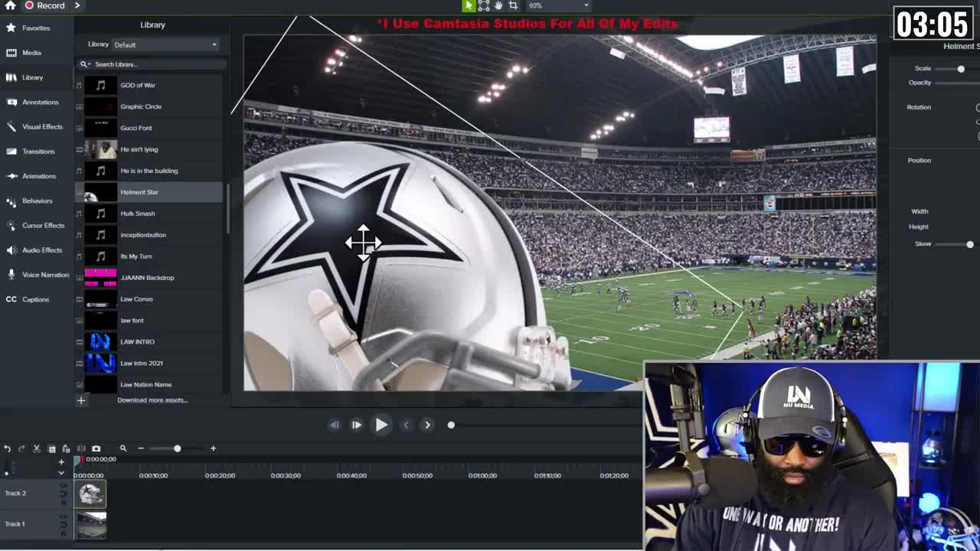Click the Undo arrow icon
The width and height of the screenshot is (980, 551).
[8, 448]
